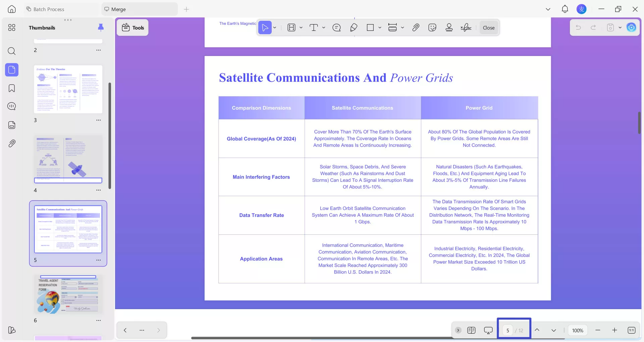Expand the text tool dropdown arrow
Viewport: 644px width, 342px height.
324,27
